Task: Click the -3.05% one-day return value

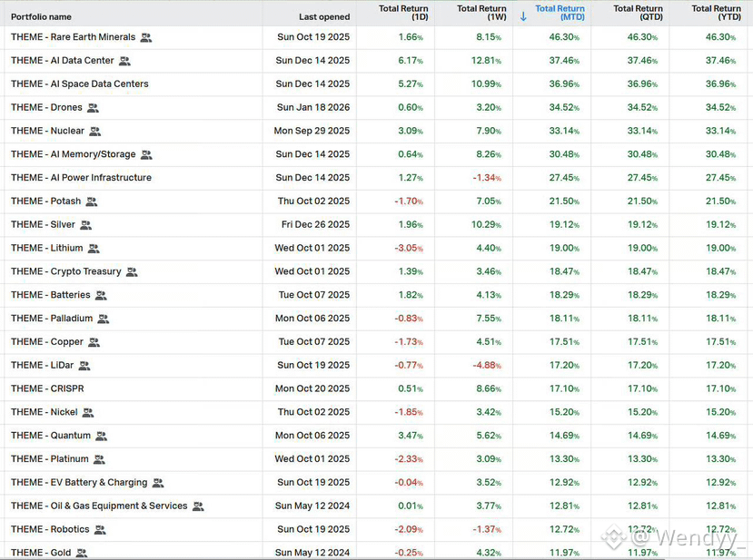Action: (409, 248)
